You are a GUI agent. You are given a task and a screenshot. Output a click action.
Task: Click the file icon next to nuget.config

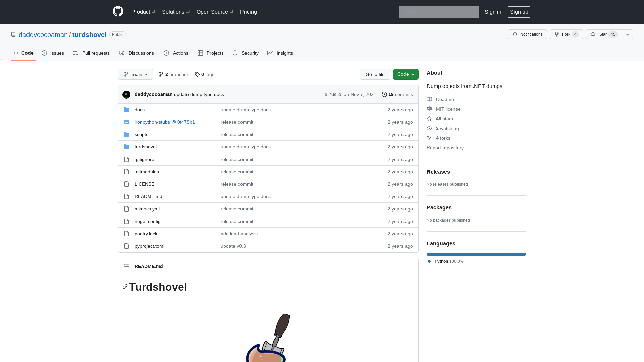[126, 221]
